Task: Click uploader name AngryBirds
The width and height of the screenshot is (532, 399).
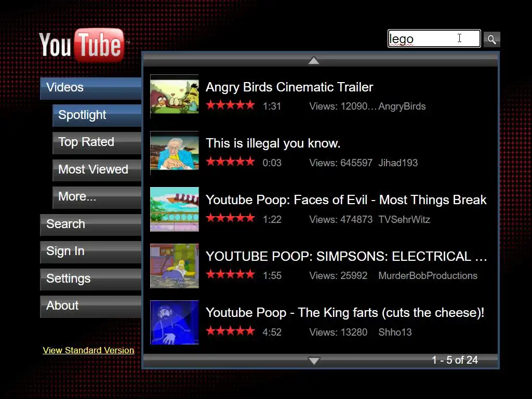Action: pyautogui.click(x=402, y=107)
